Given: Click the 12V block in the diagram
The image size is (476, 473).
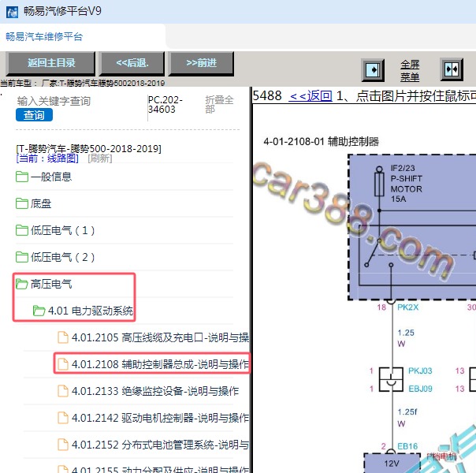Looking at the screenshot, I should (392, 463).
